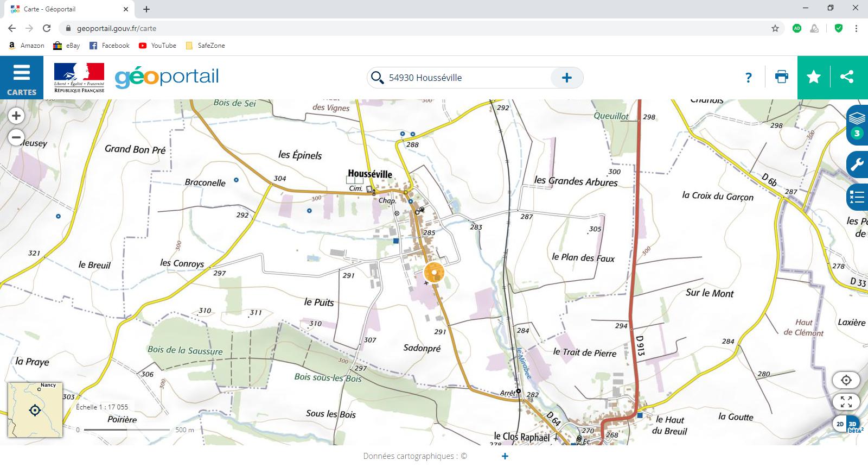Go back in browser history
868x467 pixels.
click(x=12, y=28)
